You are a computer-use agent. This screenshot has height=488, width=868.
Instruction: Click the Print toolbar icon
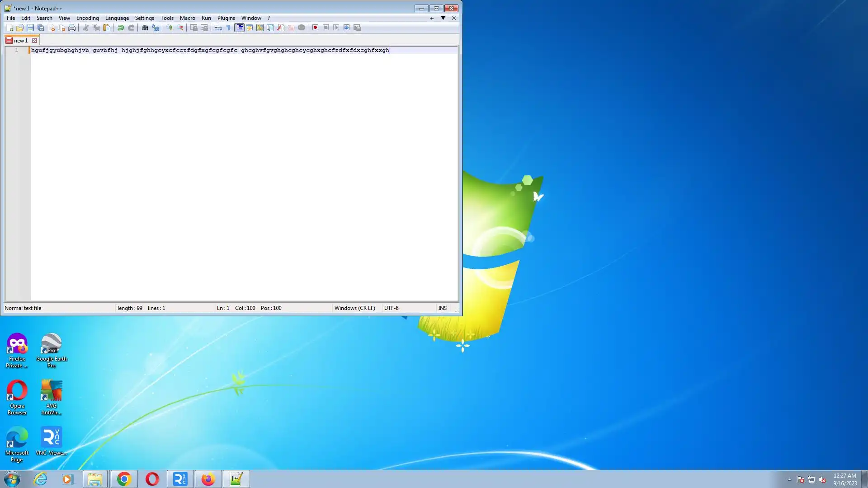point(72,28)
